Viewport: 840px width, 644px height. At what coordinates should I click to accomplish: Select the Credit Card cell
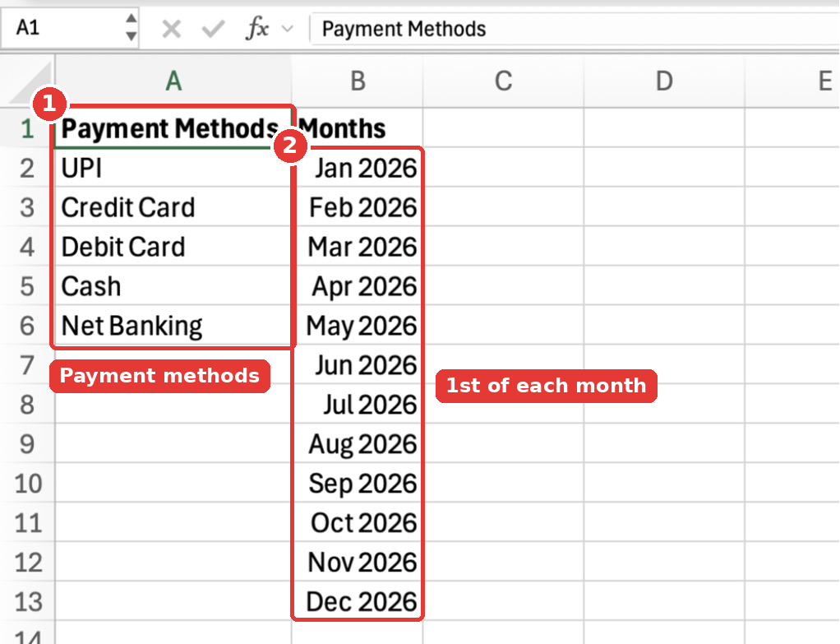(173, 207)
